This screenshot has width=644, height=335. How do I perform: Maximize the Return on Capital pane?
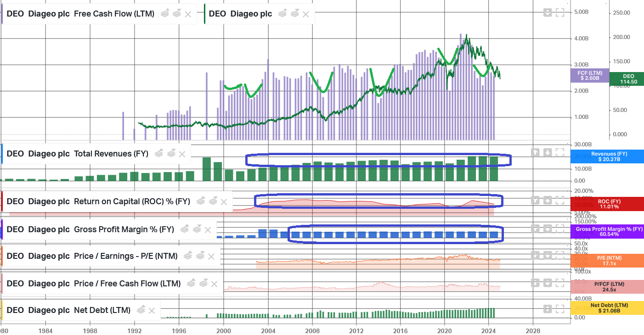pos(560,200)
